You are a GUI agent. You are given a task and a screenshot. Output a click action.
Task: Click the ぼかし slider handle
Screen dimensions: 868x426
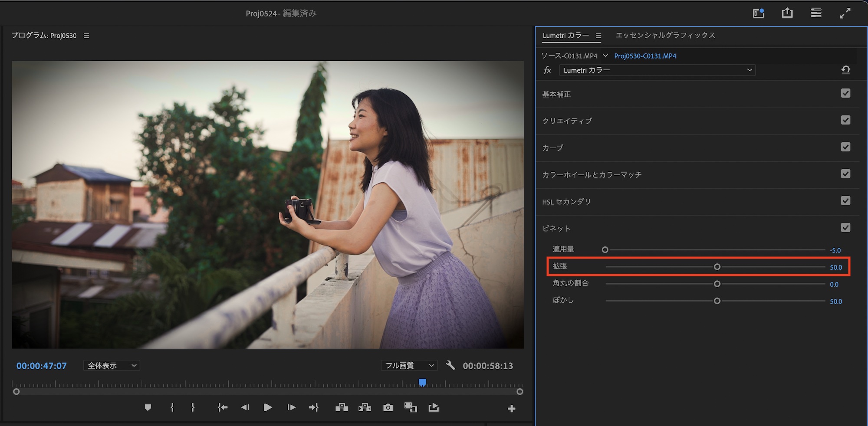click(717, 301)
